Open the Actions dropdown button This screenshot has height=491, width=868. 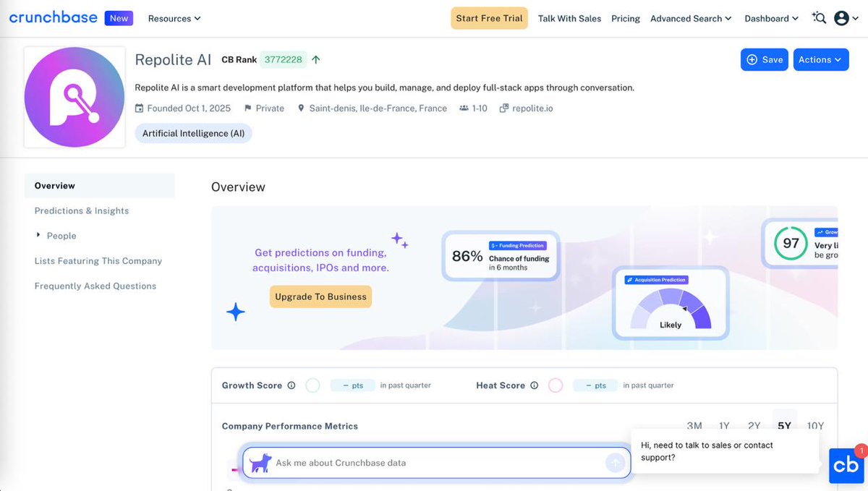pyautogui.click(x=821, y=59)
